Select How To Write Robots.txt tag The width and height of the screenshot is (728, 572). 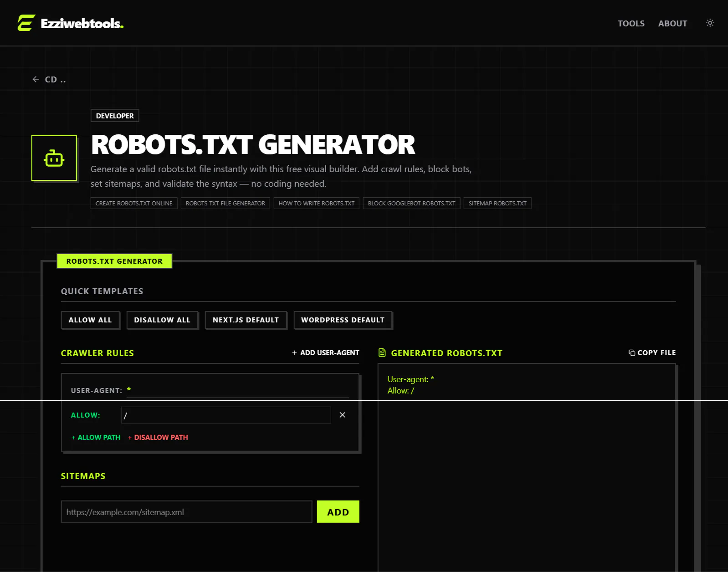pos(317,203)
